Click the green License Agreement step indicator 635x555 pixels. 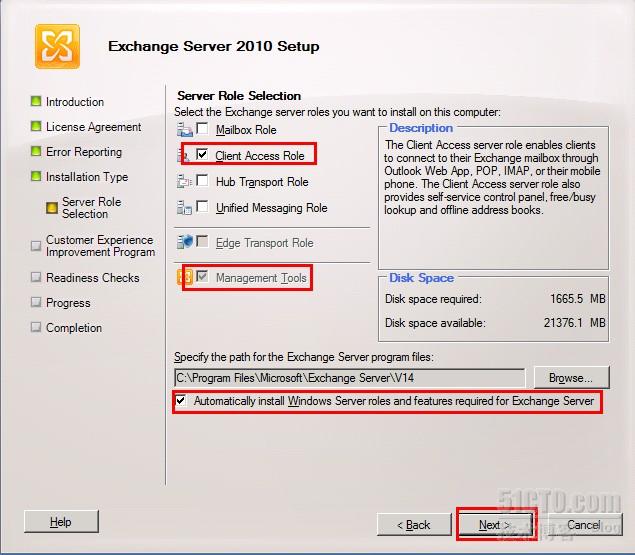(36, 126)
